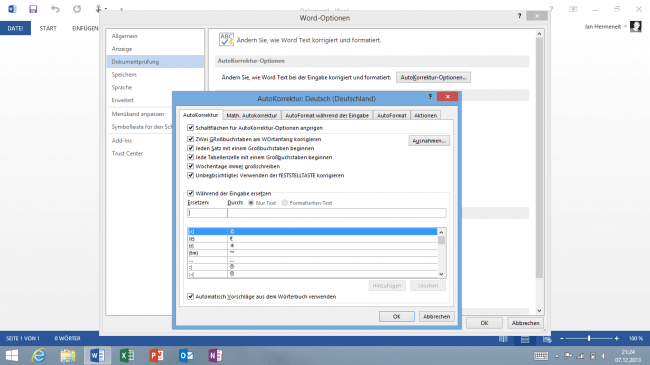Click into the Durch input field
This screenshot has height=365, width=650.
(x=337, y=213)
